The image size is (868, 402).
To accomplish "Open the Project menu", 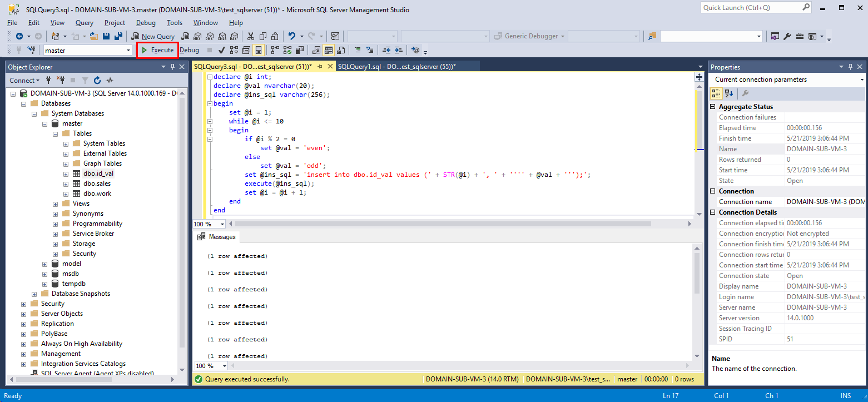I will pyautogui.click(x=115, y=23).
